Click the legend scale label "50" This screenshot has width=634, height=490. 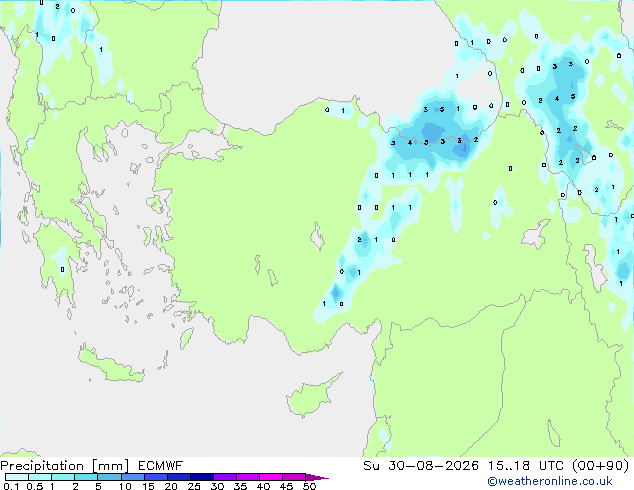tap(309, 486)
